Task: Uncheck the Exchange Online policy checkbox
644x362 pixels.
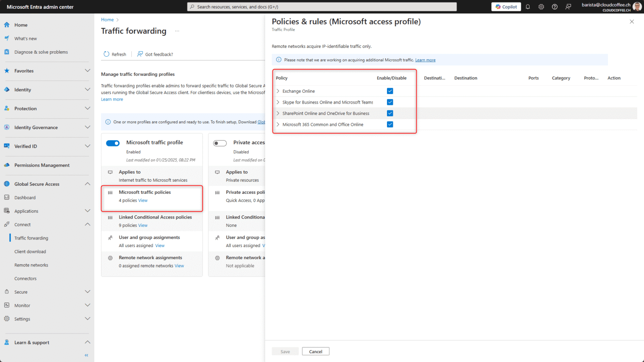Action: point(390,91)
